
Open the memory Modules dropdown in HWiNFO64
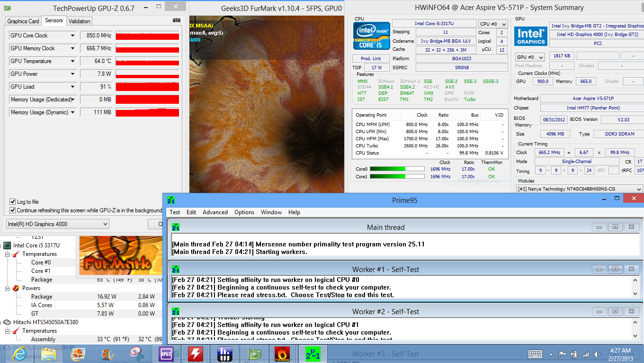pos(579,189)
